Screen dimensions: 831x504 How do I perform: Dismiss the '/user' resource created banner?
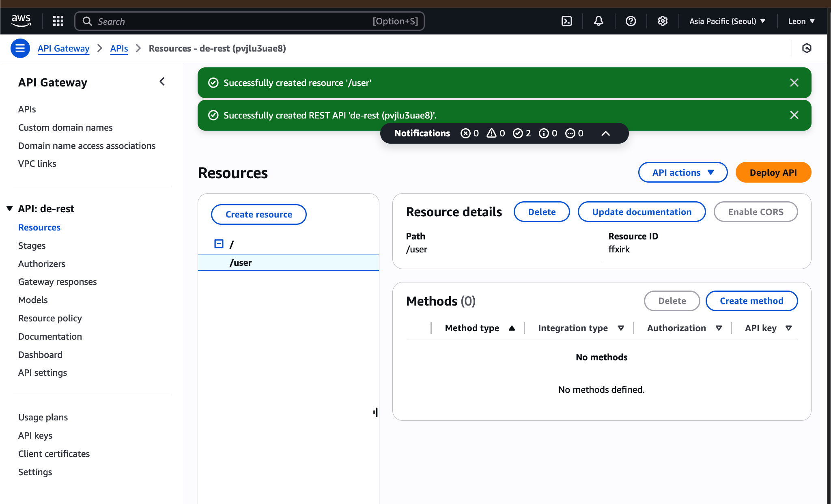coord(794,83)
